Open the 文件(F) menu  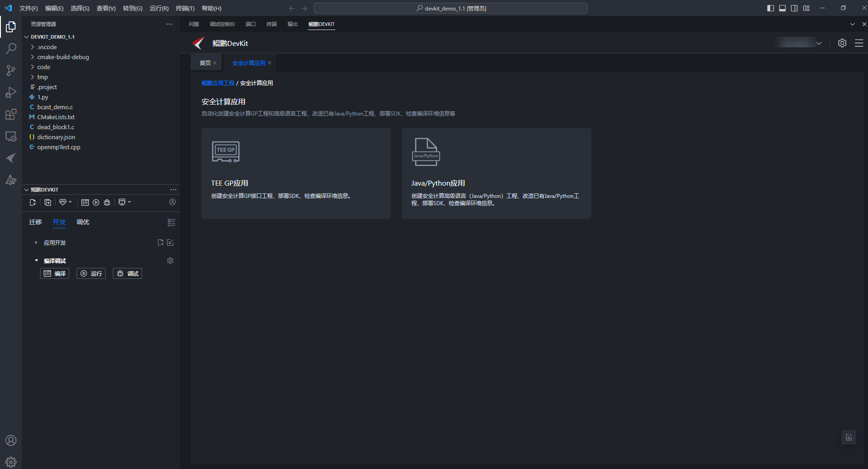click(29, 8)
